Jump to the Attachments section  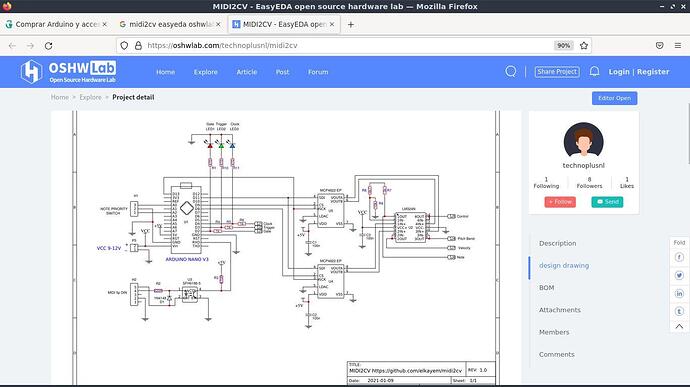[x=560, y=310]
